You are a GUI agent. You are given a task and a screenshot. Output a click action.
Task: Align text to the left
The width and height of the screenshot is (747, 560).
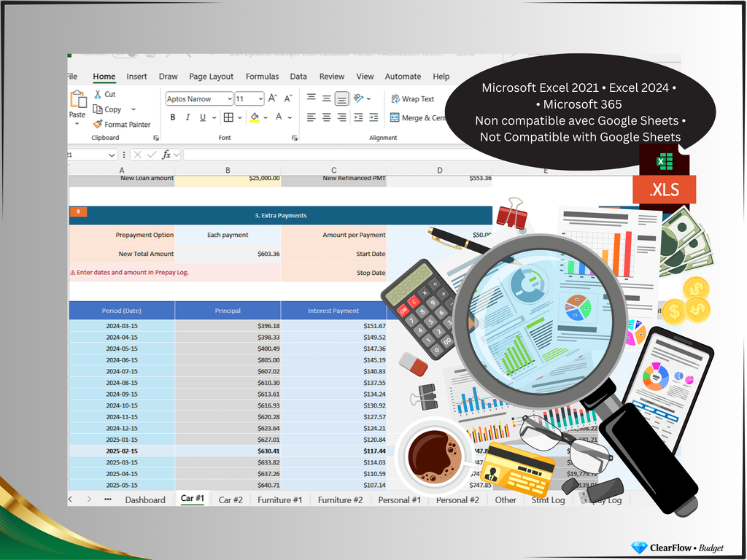coord(311,117)
